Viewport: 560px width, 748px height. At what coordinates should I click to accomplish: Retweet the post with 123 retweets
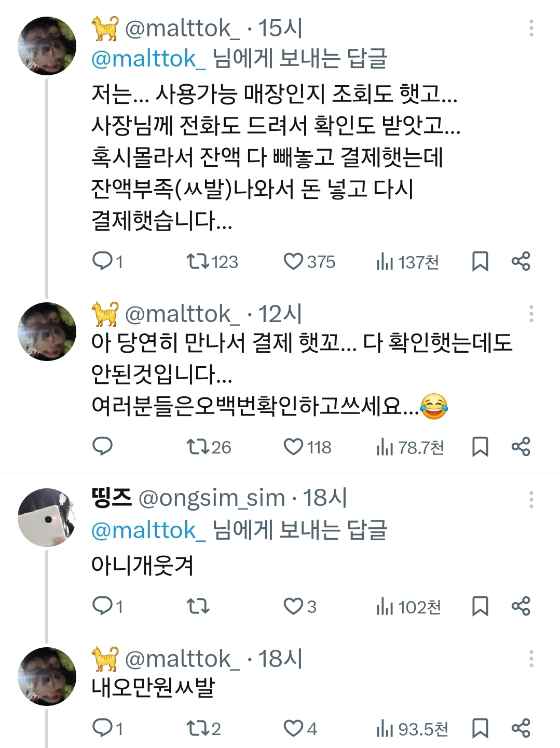[x=198, y=261]
